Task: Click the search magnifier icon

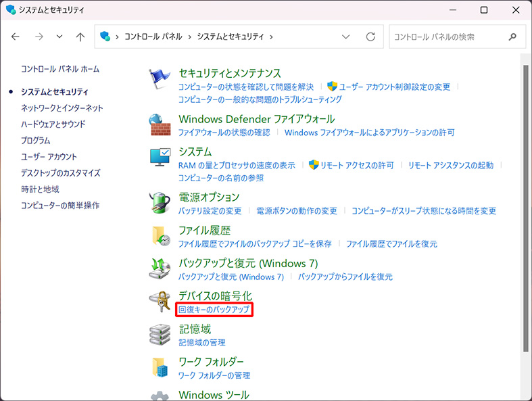Action: coord(512,37)
